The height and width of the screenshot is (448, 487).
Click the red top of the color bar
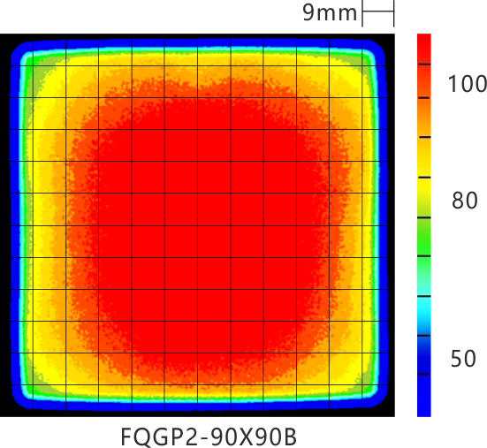[x=424, y=49]
